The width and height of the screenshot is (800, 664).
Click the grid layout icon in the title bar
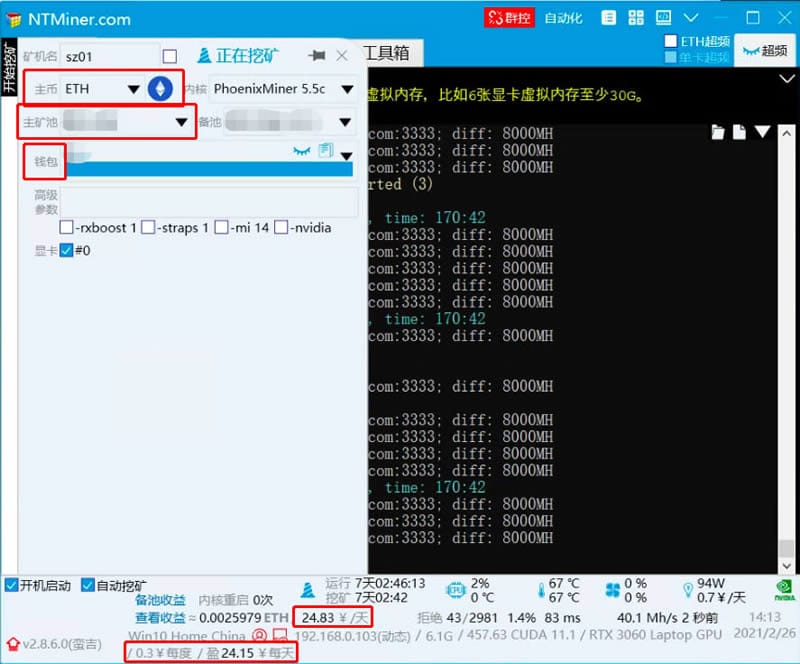tap(636, 17)
